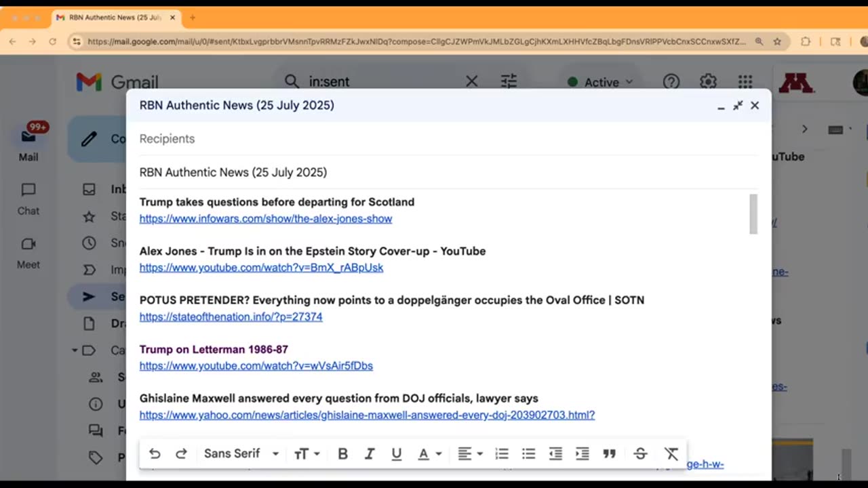
Task: Open the text size dropdown
Action: click(307, 453)
